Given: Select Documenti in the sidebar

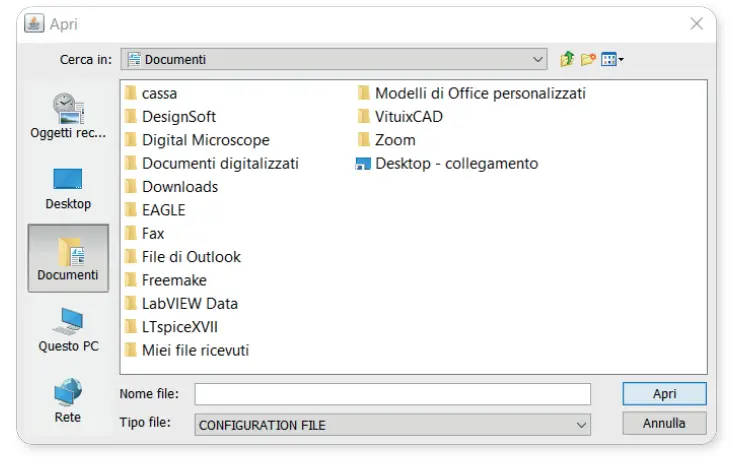Looking at the screenshot, I should [x=68, y=257].
